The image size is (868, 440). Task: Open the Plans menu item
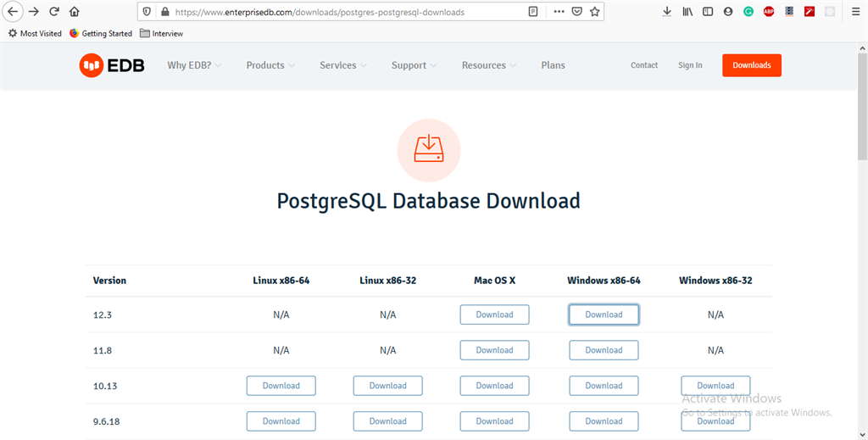pyautogui.click(x=553, y=65)
